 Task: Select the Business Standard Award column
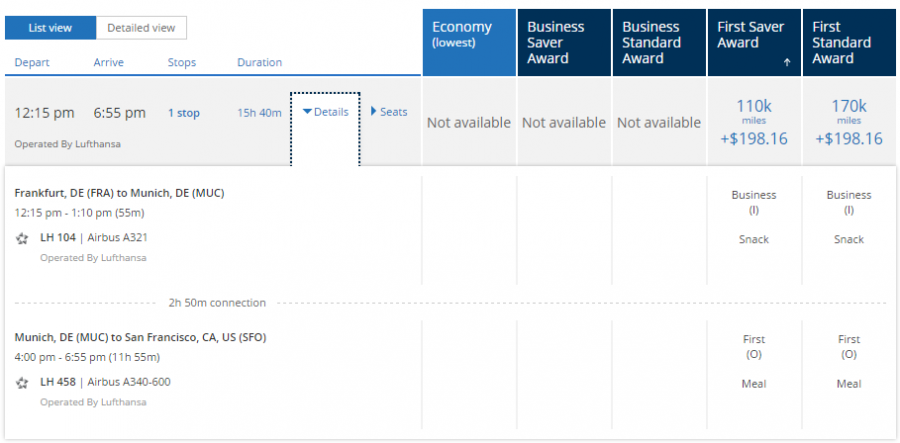[659, 43]
